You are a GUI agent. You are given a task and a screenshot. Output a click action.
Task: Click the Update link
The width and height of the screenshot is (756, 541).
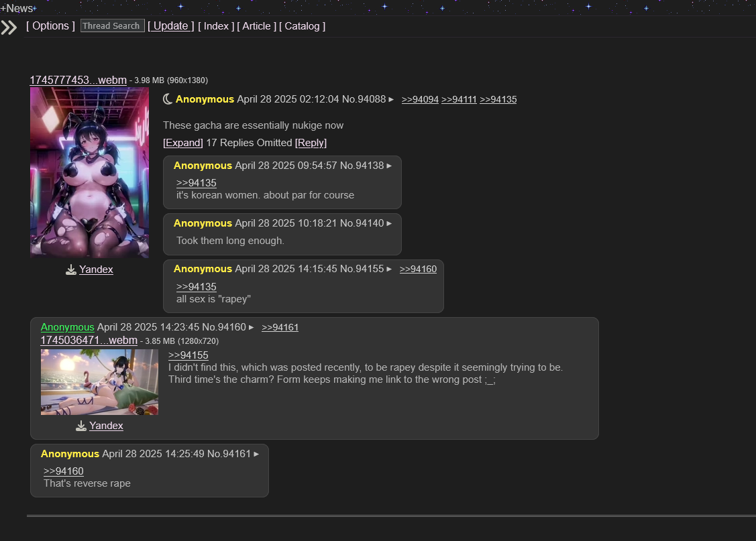[170, 26]
